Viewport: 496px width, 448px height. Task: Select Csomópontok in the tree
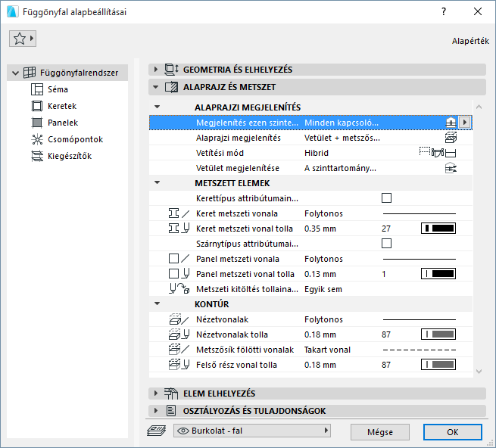point(75,139)
